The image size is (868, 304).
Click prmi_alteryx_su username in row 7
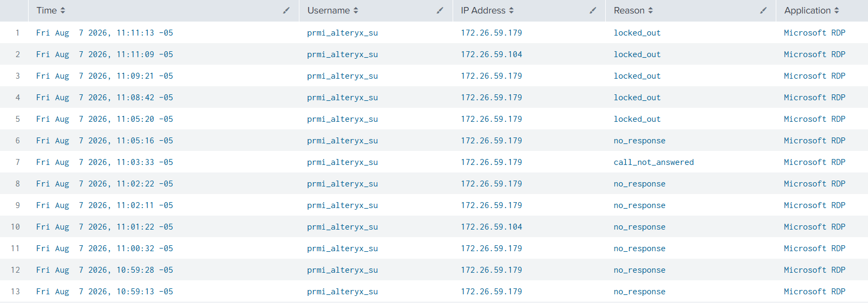[343, 162]
